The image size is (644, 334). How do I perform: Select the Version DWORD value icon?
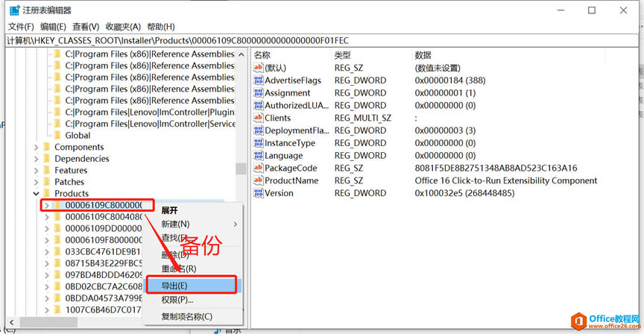tap(259, 194)
